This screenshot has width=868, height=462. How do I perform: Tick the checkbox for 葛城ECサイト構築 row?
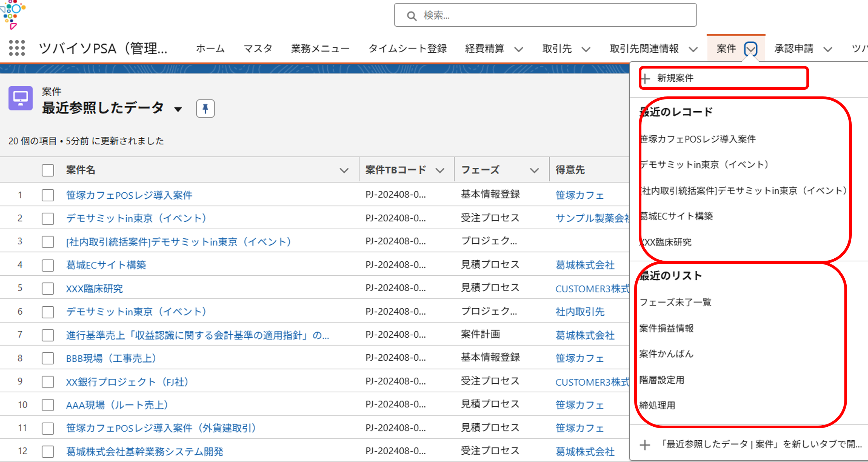pos(48,265)
